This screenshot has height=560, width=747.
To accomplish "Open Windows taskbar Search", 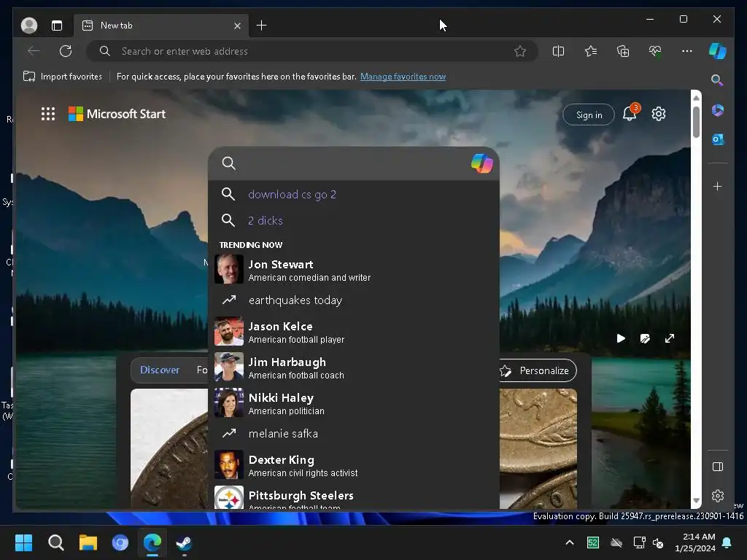I will pos(55,542).
